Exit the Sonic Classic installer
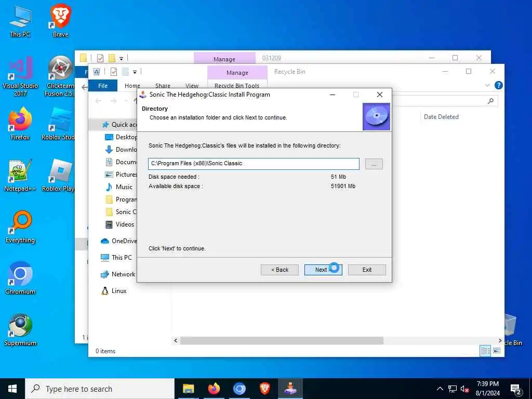Screen dimensions: 532x399 (x=367, y=270)
